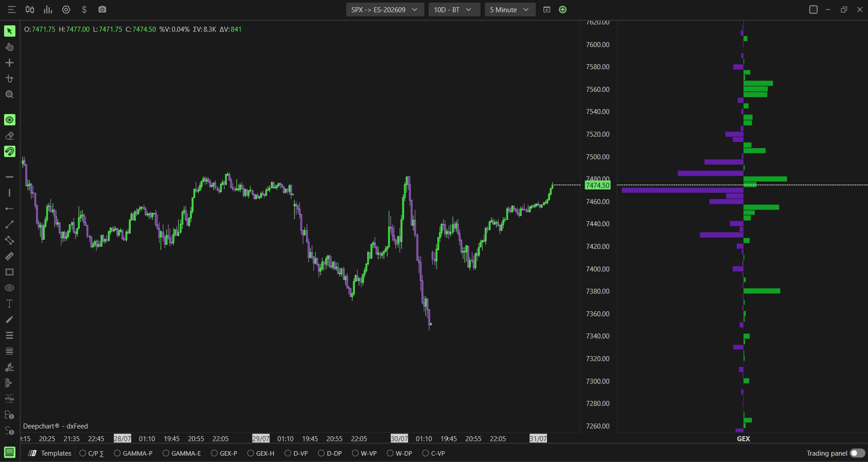Select the W-VP preset option
Image resolution: width=868 pixels, height=462 pixels.
tap(364, 453)
